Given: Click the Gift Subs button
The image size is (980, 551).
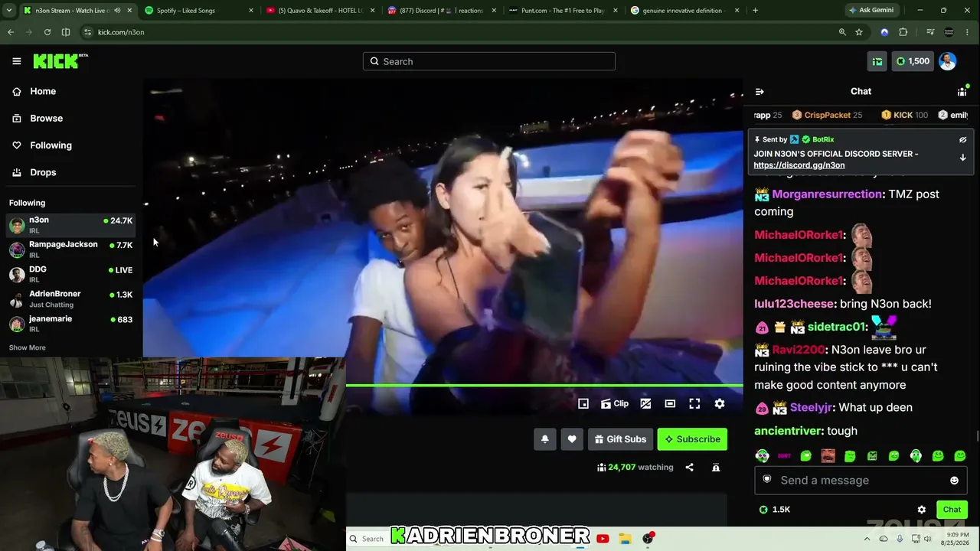Looking at the screenshot, I should (x=620, y=439).
